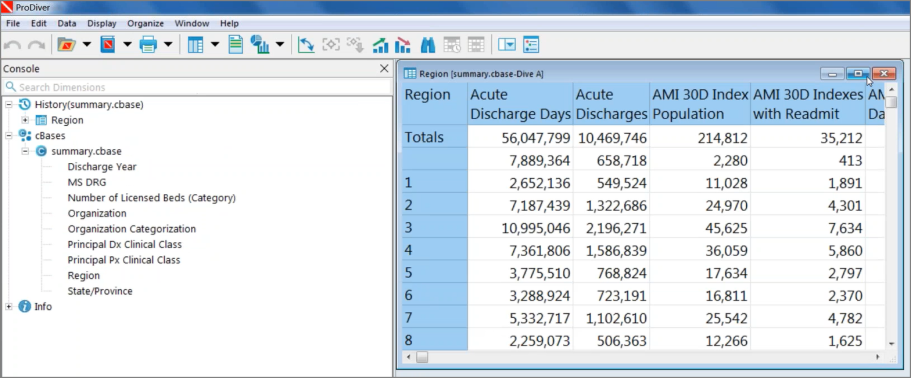911x378 pixels.
Task: Open dropdown arrow next to printer icon
Action: (168, 45)
